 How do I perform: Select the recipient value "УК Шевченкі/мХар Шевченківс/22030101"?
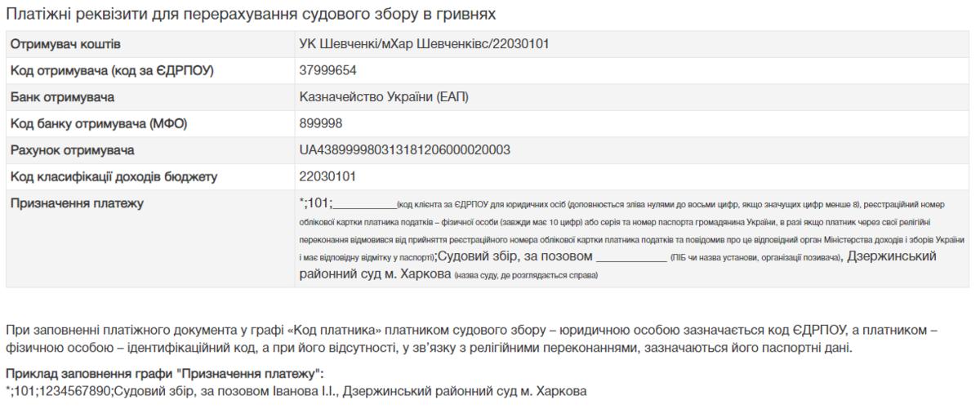pyautogui.click(x=424, y=44)
